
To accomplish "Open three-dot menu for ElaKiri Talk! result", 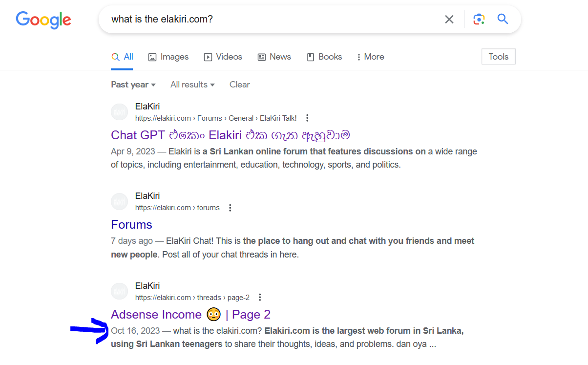I will tap(307, 118).
